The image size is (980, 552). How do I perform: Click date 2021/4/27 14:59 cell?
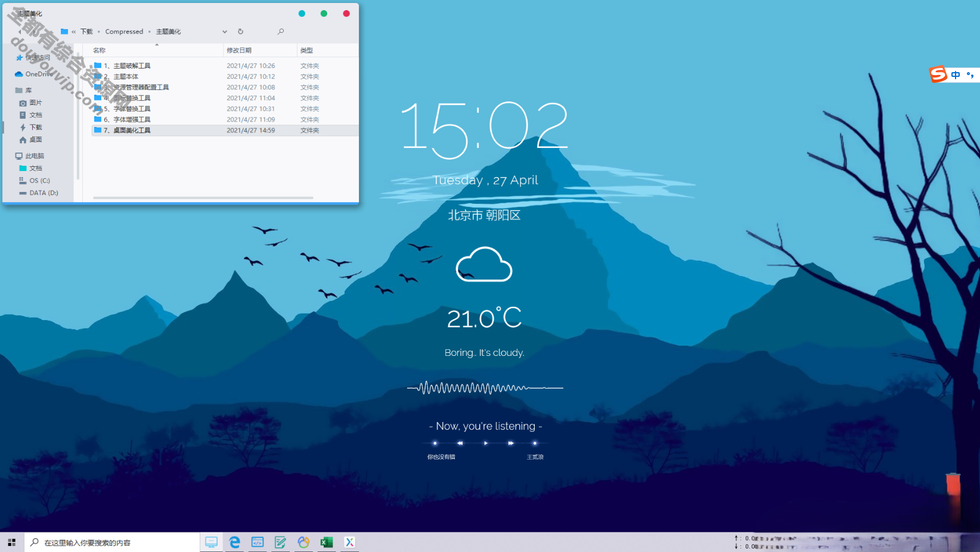tap(251, 130)
